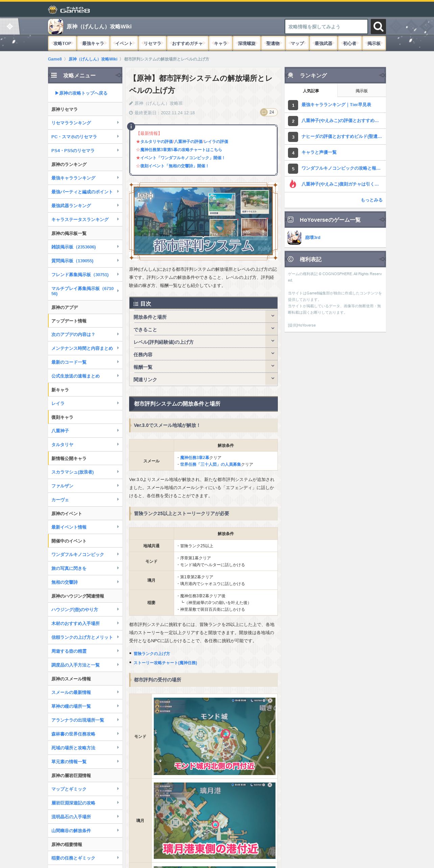Open 深境螺旋 nav item
Viewport: 434px width, 868px height.
tap(247, 43)
